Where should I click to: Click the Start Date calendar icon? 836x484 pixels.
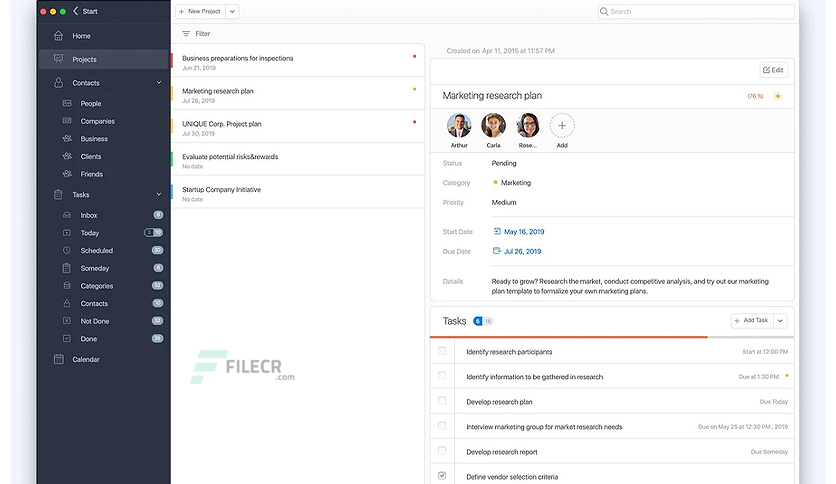pos(497,231)
